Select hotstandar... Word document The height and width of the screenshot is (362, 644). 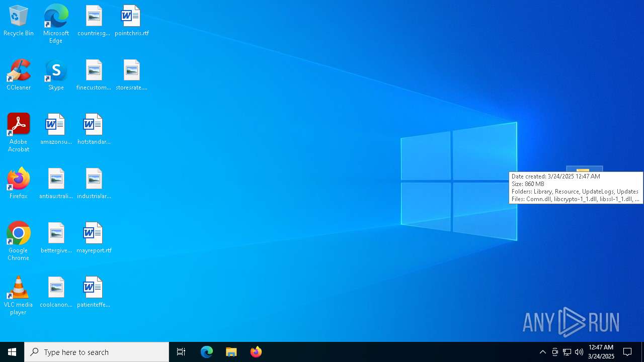click(94, 130)
